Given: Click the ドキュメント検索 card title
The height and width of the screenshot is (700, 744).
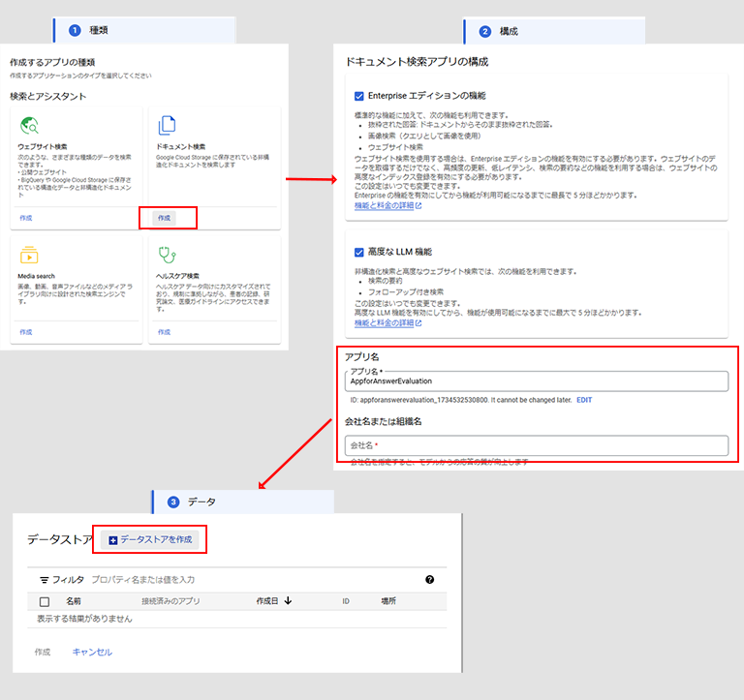Looking at the screenshot, I should (x=181, y=146).
